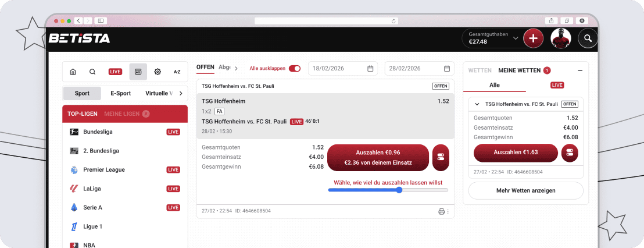Open Premier League row
The height and width of the screenshot is (248, 644).
(x=125, y=170)
